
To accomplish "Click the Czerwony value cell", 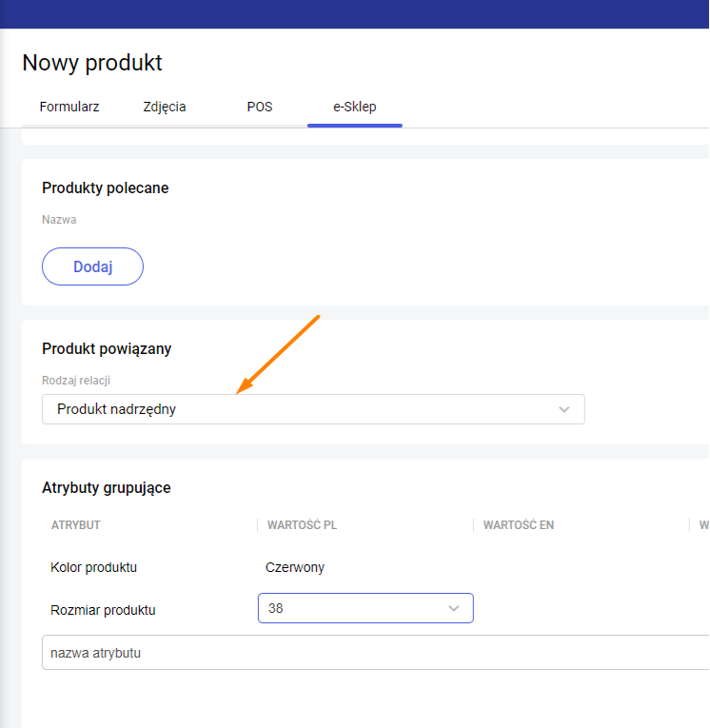I will click(x=295, y=567).
